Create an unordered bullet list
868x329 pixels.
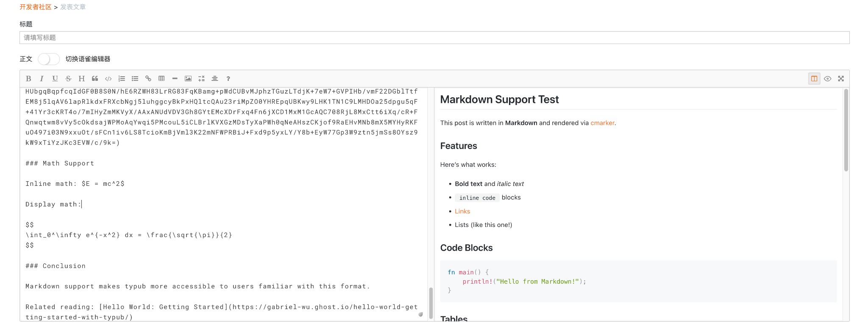pos(135,79)
